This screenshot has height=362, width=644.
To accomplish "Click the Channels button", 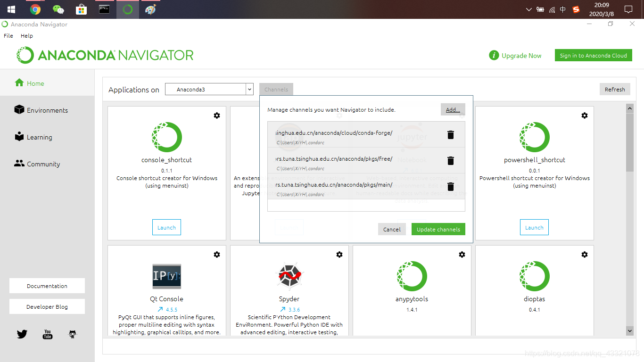I will pyautogui.click(x=276, y=90).
